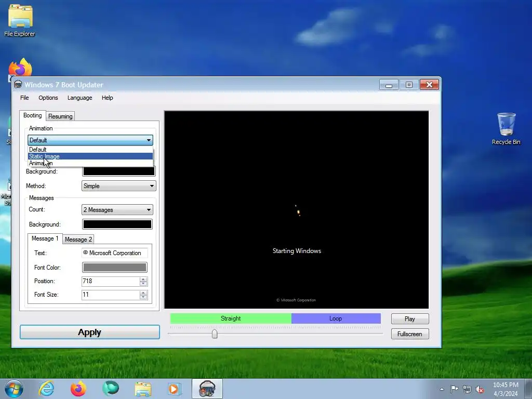Collapse the Animation combo box showing Default
Screen dimensions: 532x399
[x=90, y=140]
